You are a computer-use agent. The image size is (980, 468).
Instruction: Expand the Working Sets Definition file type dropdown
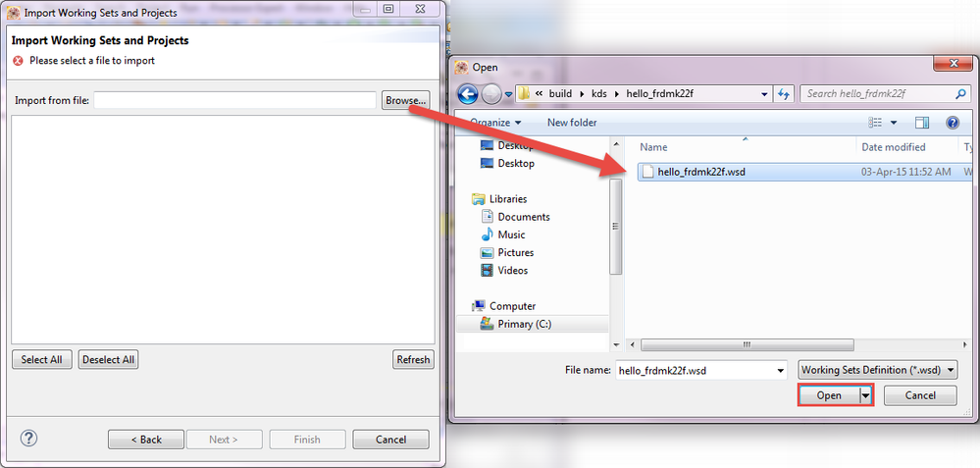878,370
